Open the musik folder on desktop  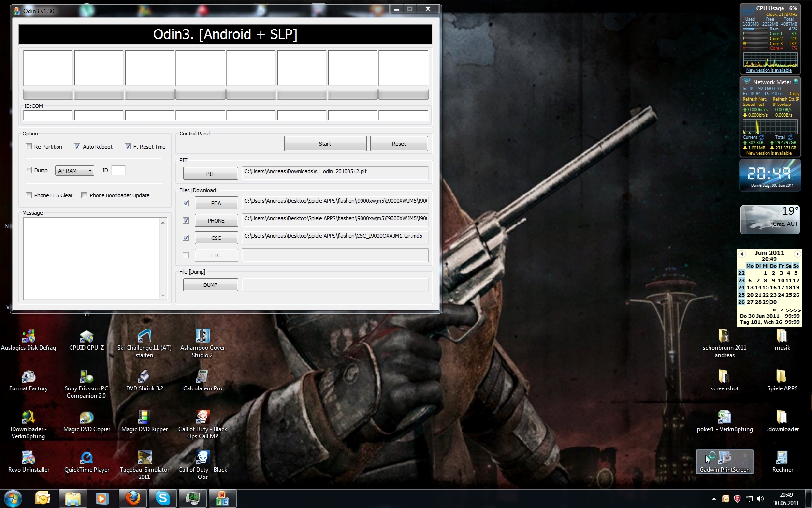[x=783, y=340]
